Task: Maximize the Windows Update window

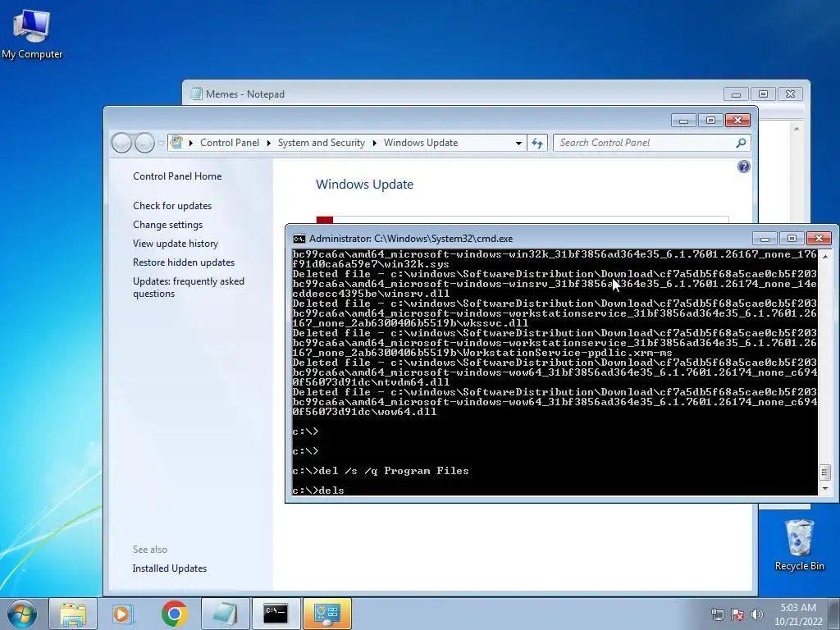Action: pyautogui.click(x=710, y=121)
